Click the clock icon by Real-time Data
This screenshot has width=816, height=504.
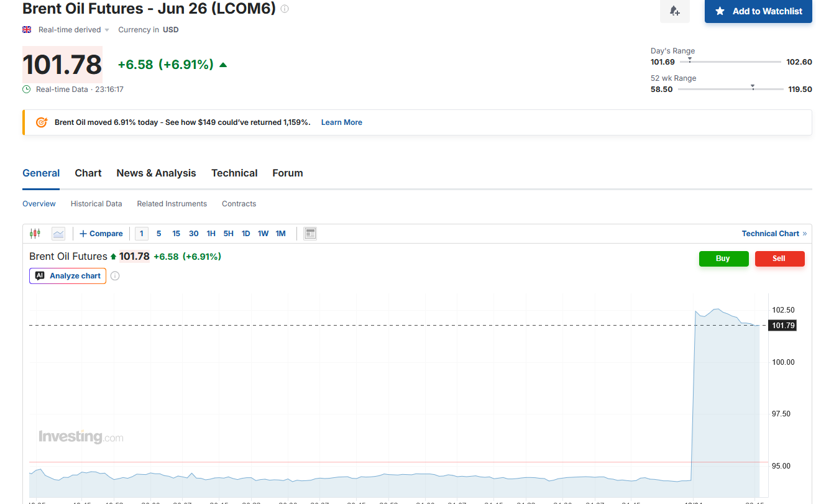[x=27, y=89]
